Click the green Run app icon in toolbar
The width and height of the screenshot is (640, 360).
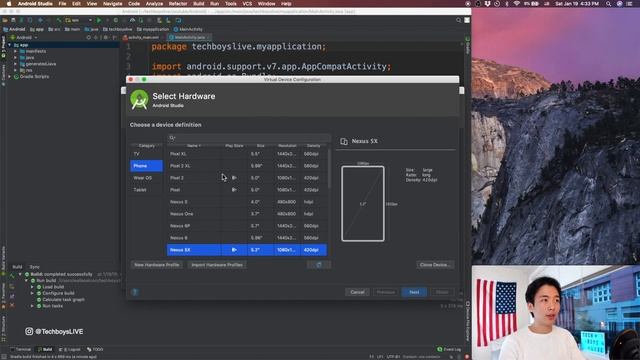click(x=99, y=20)
